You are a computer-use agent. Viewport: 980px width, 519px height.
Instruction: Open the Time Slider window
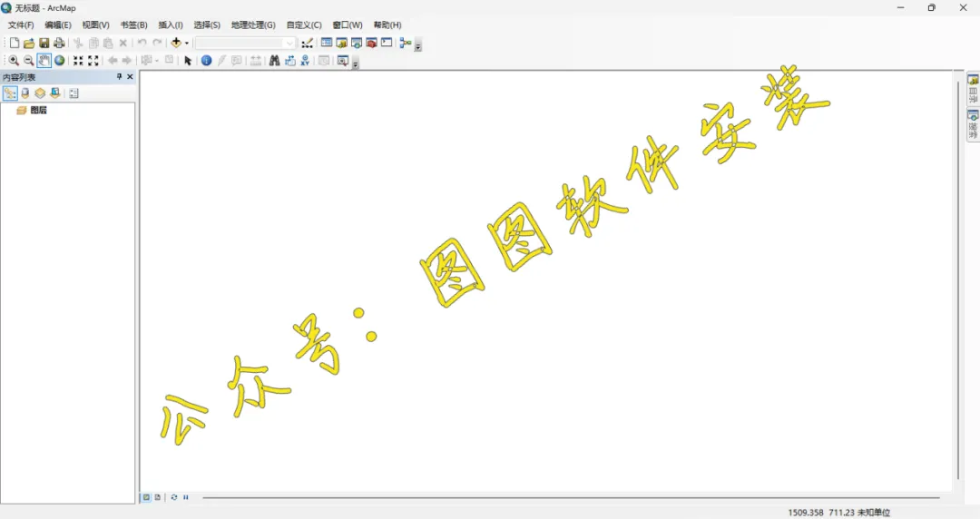click(324, 61)
